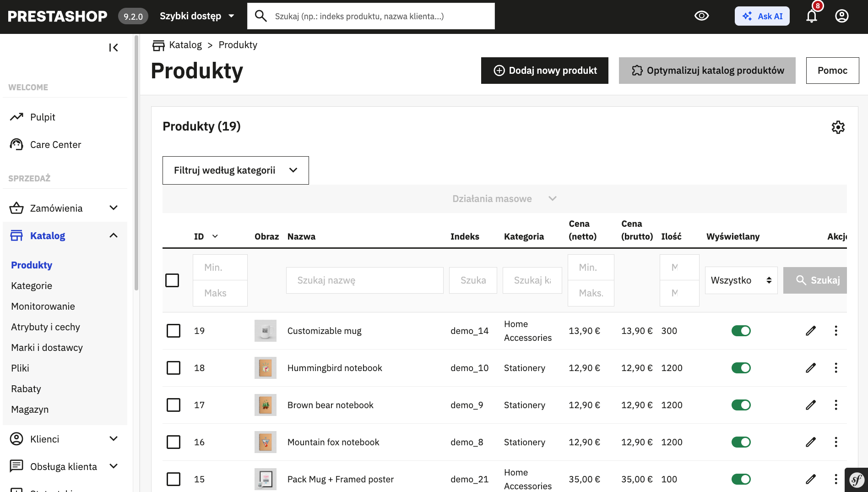The width and height of the screenshot is (868, 492).
Task: Open the Pomoc help button
Action: click(832, 71)
